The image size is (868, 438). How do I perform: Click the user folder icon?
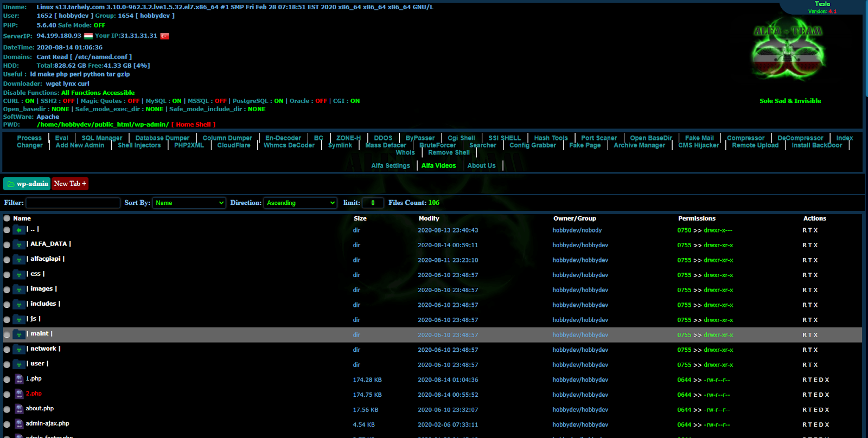pyautogui.click(x=19, y=364)
